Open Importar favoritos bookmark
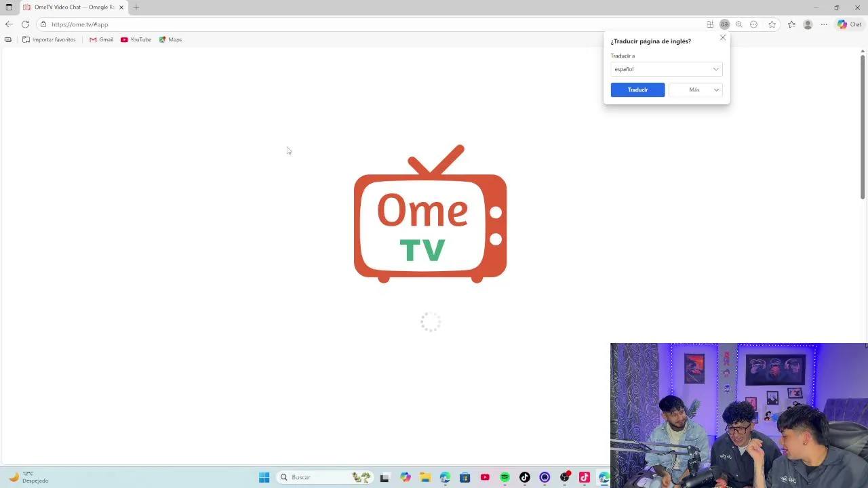 [49, 40]
